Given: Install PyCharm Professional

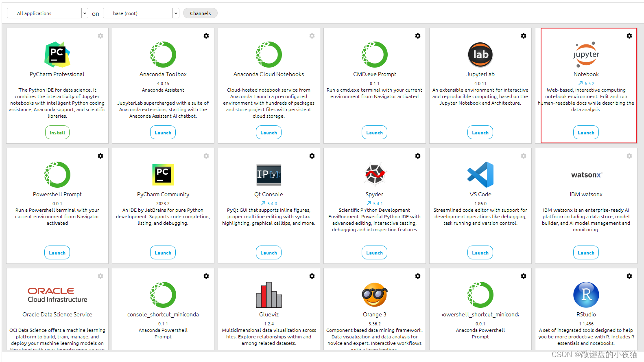Looking at the screenshot, I should tap(57, 133).
